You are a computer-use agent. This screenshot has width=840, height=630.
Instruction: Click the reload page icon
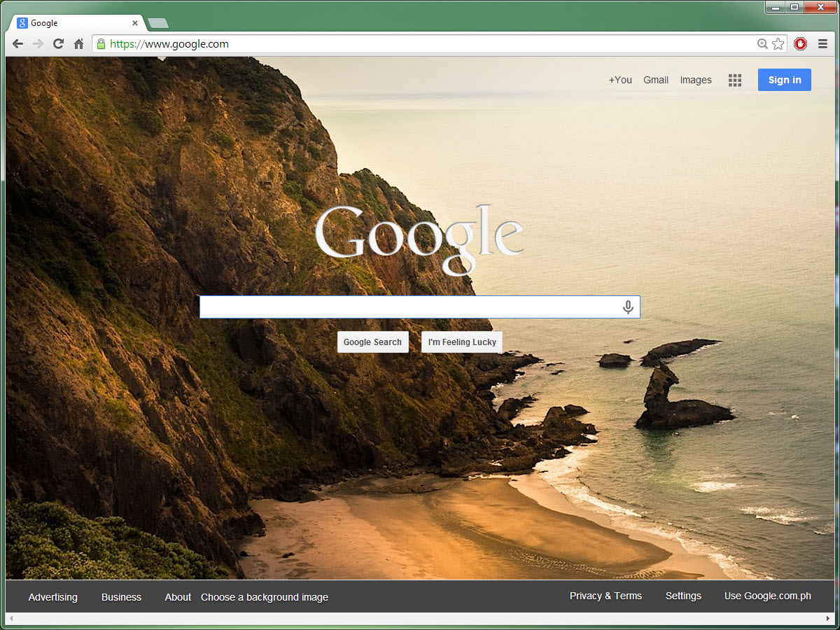coord(58,43)
